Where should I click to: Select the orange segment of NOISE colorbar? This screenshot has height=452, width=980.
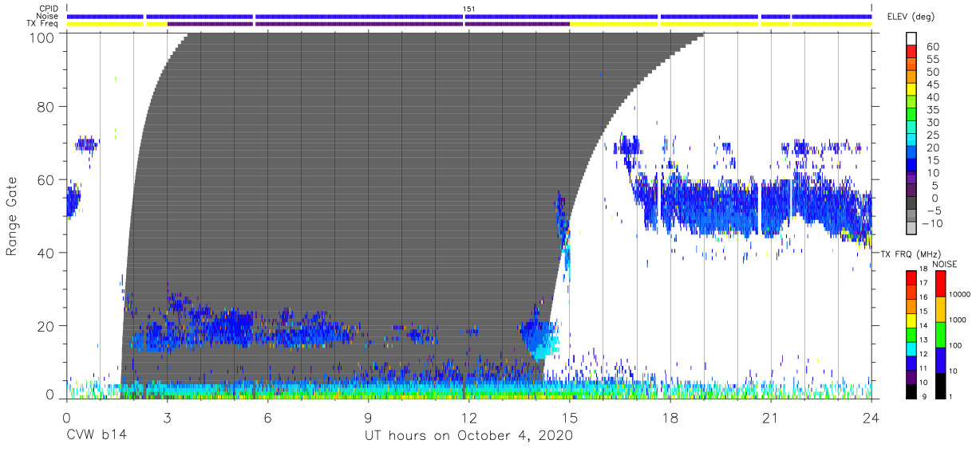941,309
